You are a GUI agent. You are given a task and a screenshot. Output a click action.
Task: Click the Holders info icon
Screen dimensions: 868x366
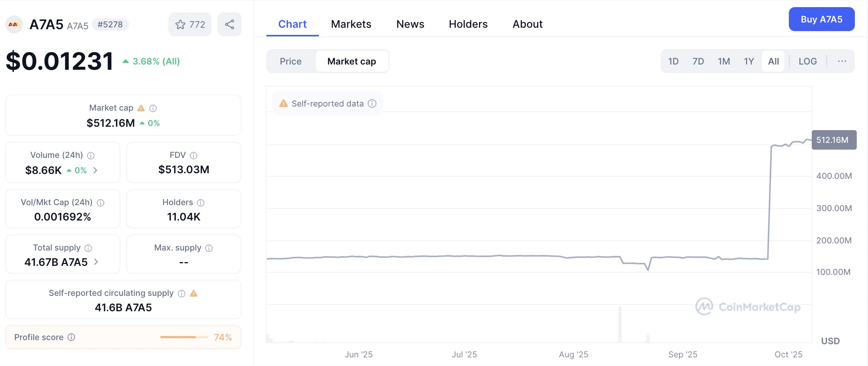(x=201, y=203)
